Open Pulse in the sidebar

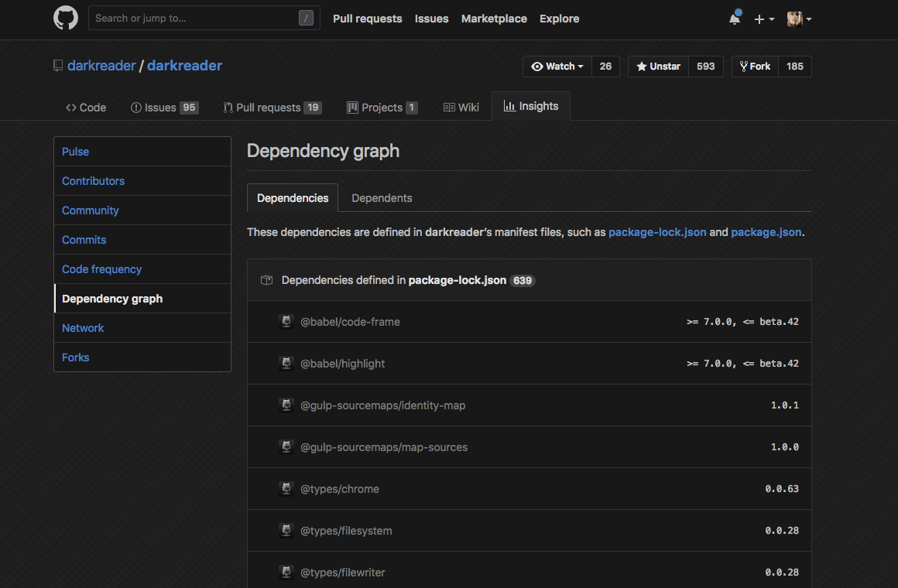click(x=142, y=152)
